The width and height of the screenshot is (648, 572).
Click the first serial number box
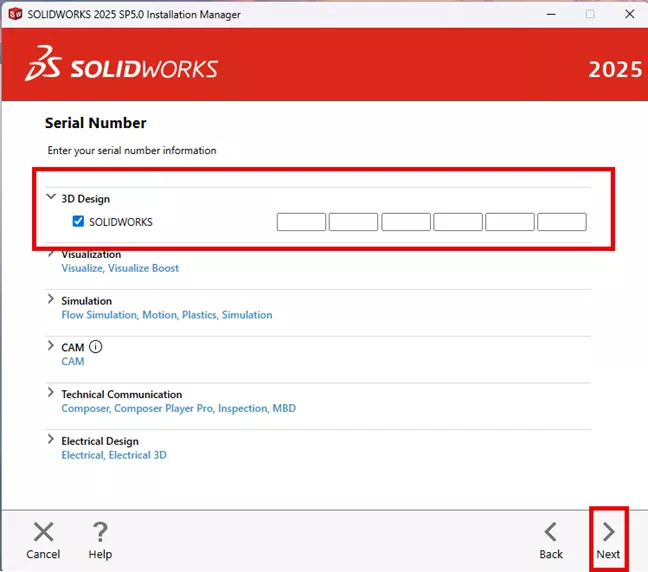pos(301,222)
